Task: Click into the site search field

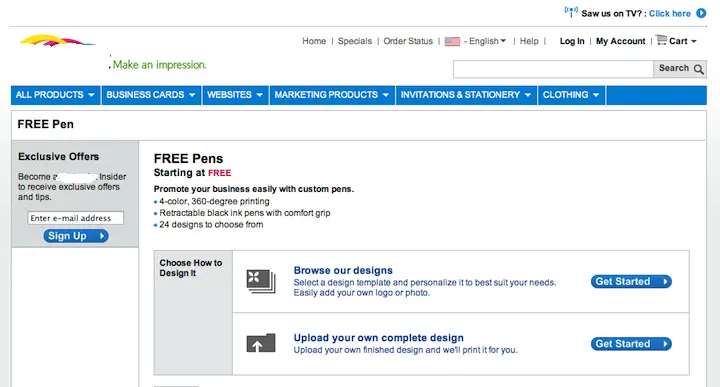Action: tap(553, 69)
